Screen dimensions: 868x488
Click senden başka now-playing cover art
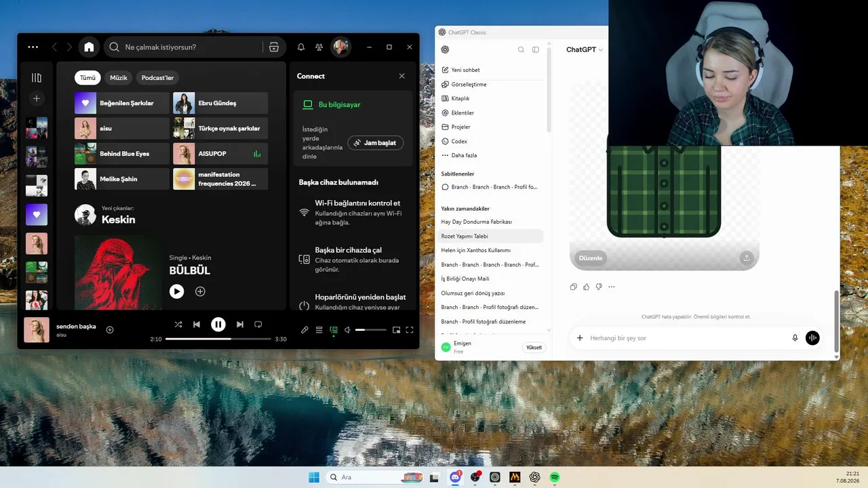(37, 330)
